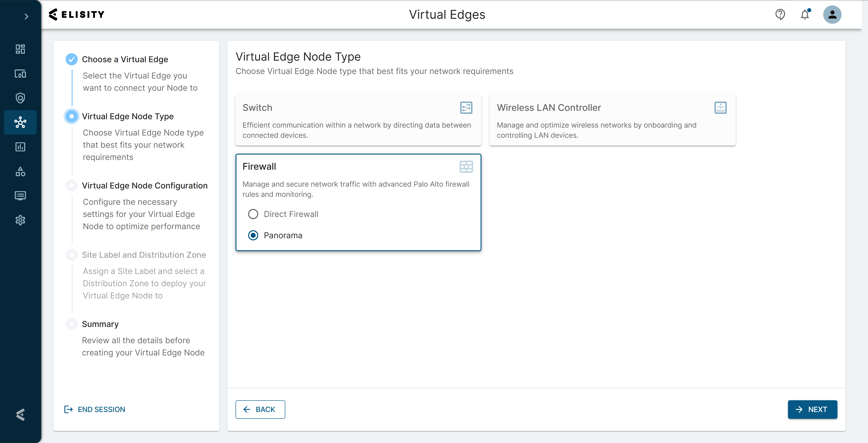Open the shield policy icon in the sidebar
Viewport: 868px width, 443px height.
click(x=20, y=98)
